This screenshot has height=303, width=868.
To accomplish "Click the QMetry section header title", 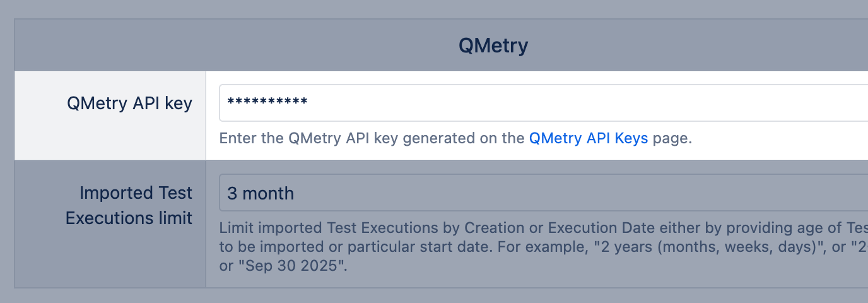I will (x=493, y=46).
